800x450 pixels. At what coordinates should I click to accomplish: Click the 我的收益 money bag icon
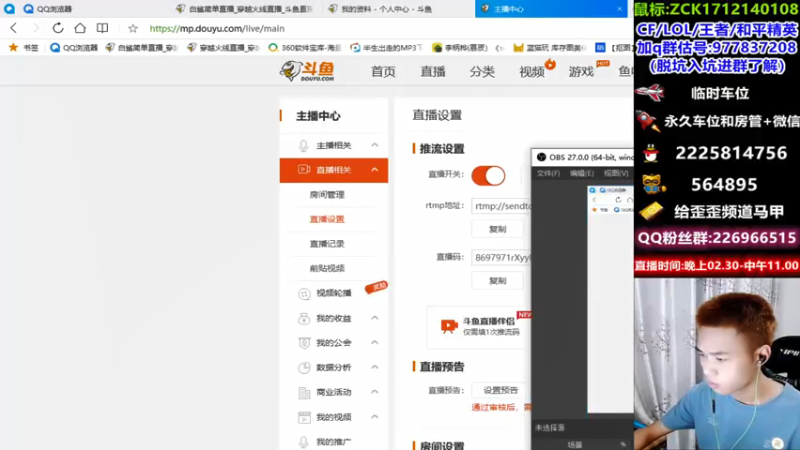pos(304,318)
